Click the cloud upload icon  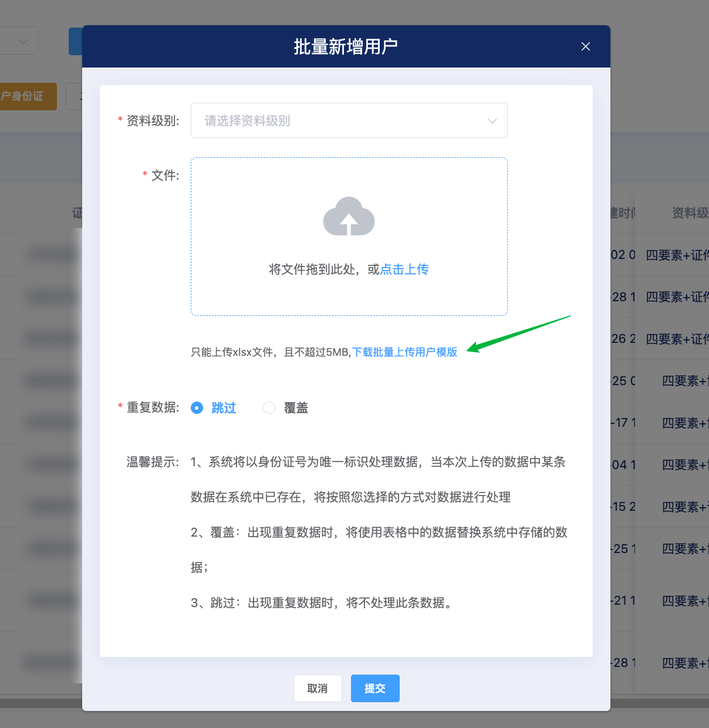click(349, 217)
